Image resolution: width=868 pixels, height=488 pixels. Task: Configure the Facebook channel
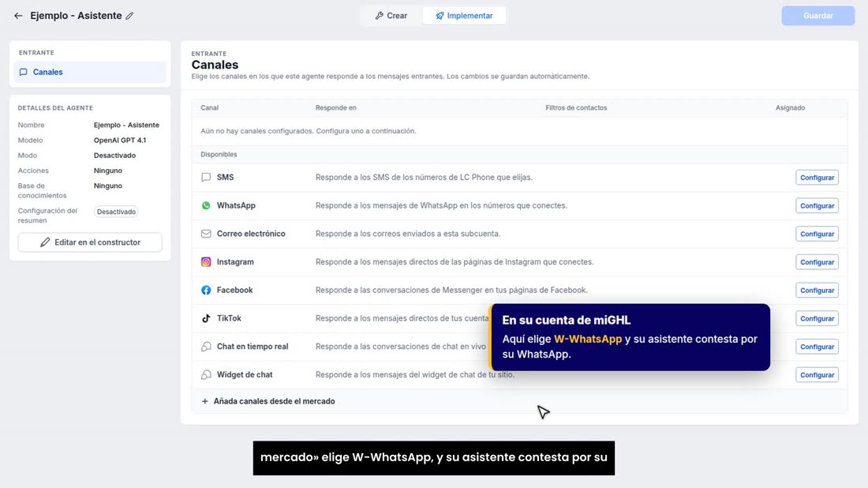coord(817,291)
